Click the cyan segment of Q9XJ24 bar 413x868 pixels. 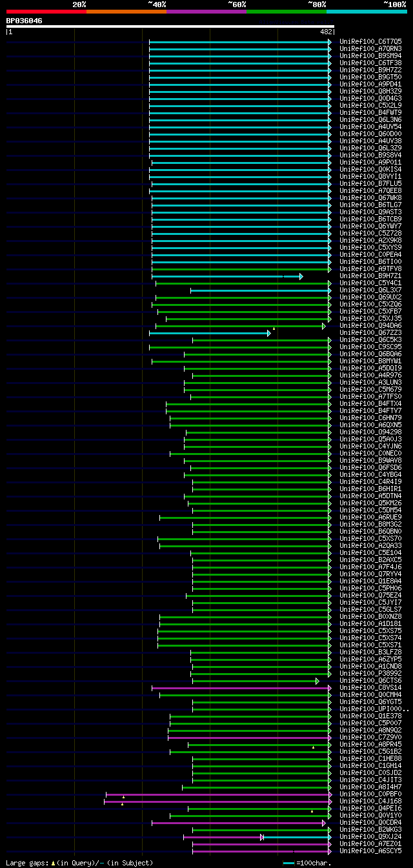[297, 837]
